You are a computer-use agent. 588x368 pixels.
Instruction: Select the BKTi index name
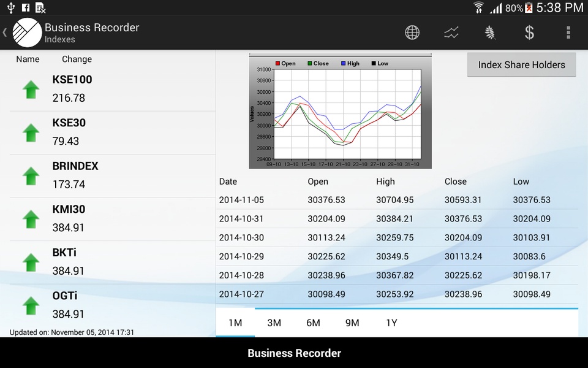(64, 252)
